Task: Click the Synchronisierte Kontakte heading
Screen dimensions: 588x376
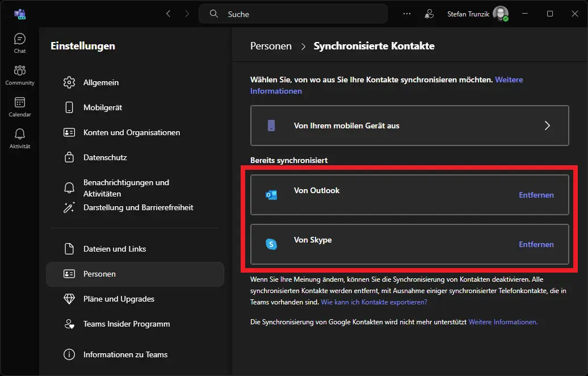Action: pos(374,46)
